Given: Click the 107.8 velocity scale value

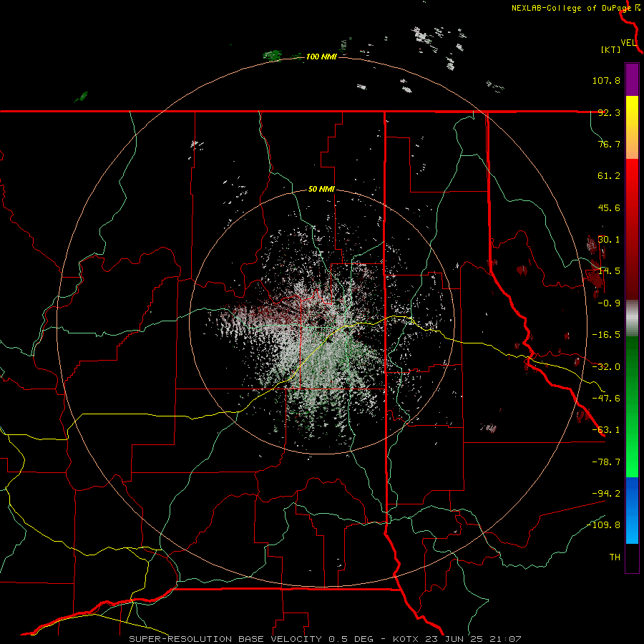Looking at the screenshot, I should point(606,80).
